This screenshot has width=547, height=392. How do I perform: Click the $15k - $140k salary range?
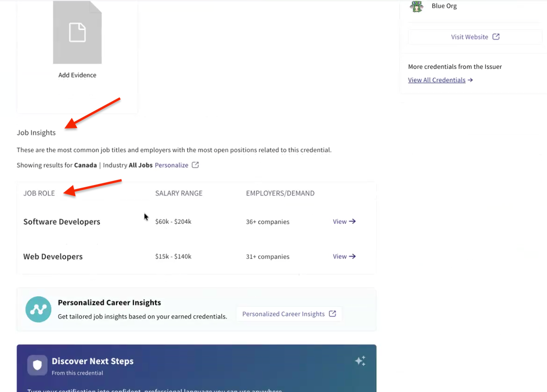(173, 257)
